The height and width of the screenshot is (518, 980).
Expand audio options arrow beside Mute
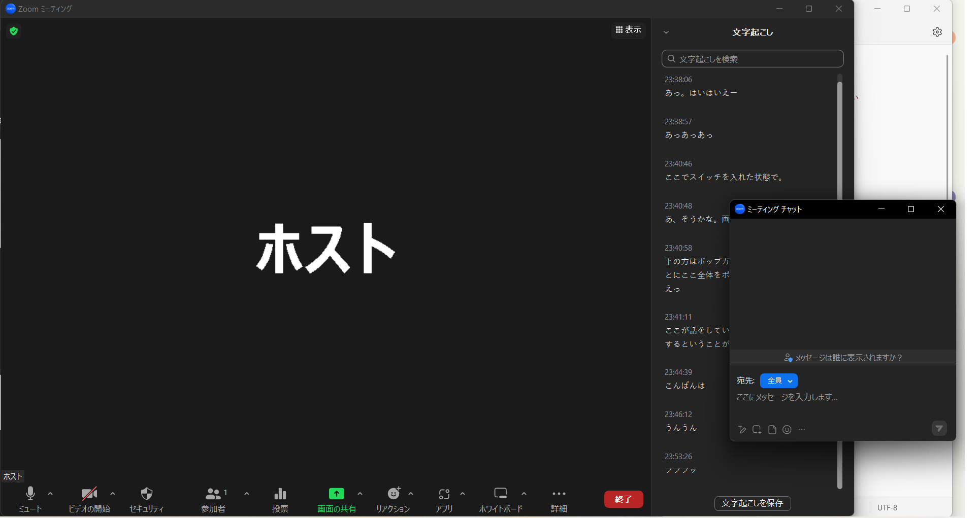(x=50, y=494)
